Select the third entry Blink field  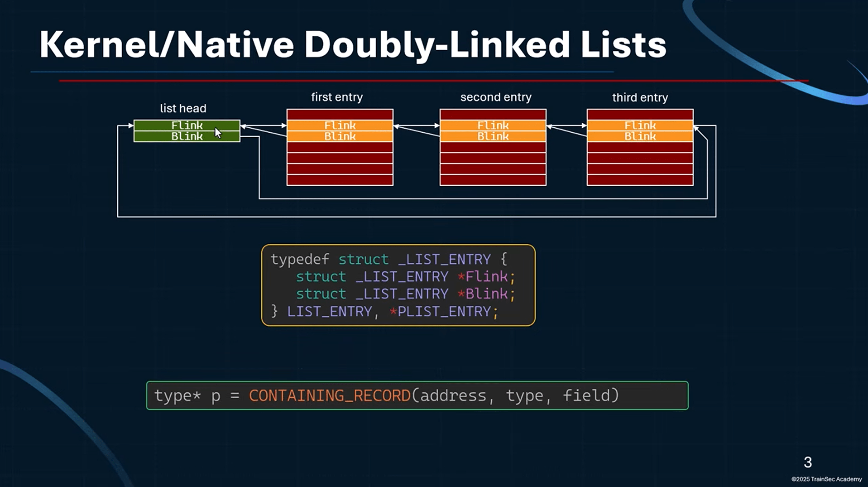click(639, 136)
